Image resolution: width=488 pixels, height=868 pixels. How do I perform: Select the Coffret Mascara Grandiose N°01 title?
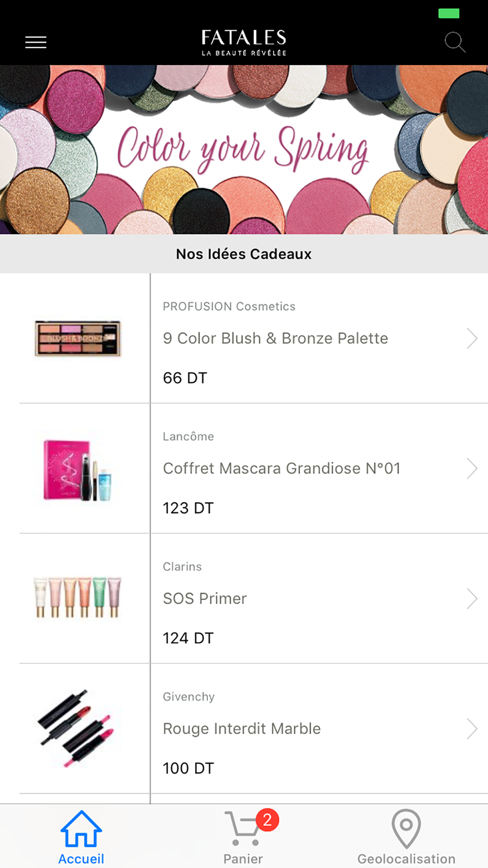(282, 468)
